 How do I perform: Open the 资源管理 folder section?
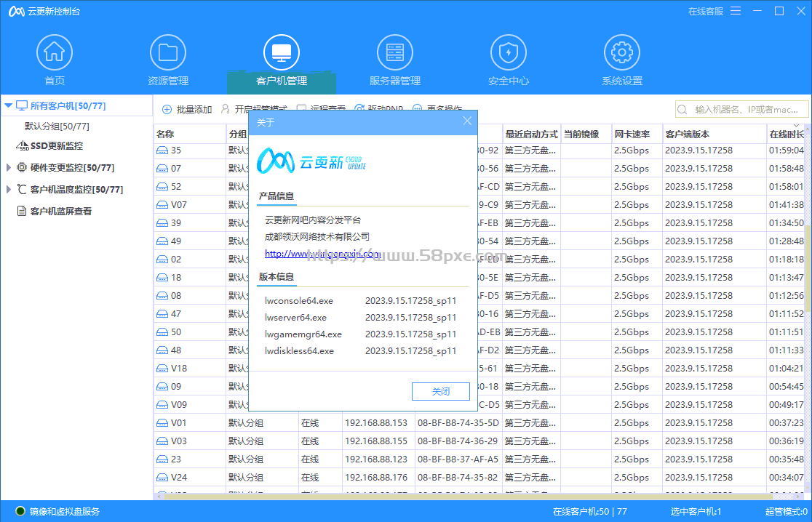coord(168,60)
